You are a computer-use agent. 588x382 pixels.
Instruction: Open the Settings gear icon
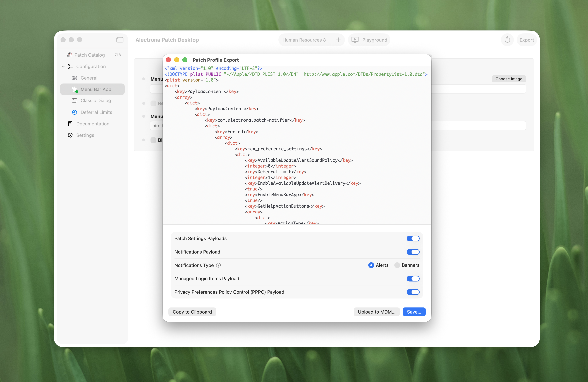click(70, 135)
